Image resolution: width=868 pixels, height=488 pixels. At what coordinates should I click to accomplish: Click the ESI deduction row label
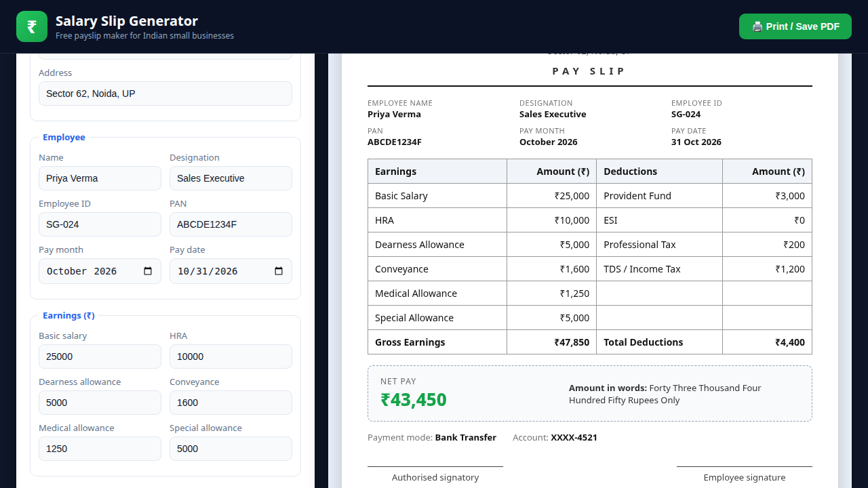pos(610,220)
